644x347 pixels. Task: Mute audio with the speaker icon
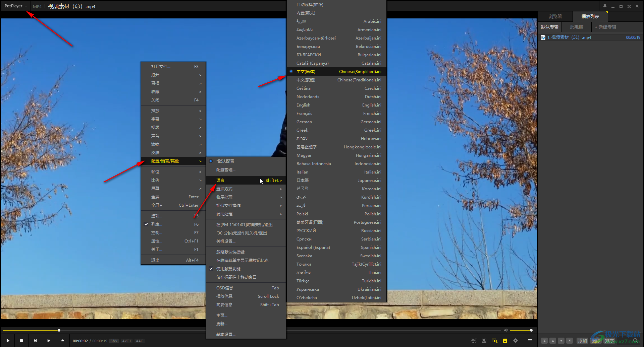click(506, 330)
